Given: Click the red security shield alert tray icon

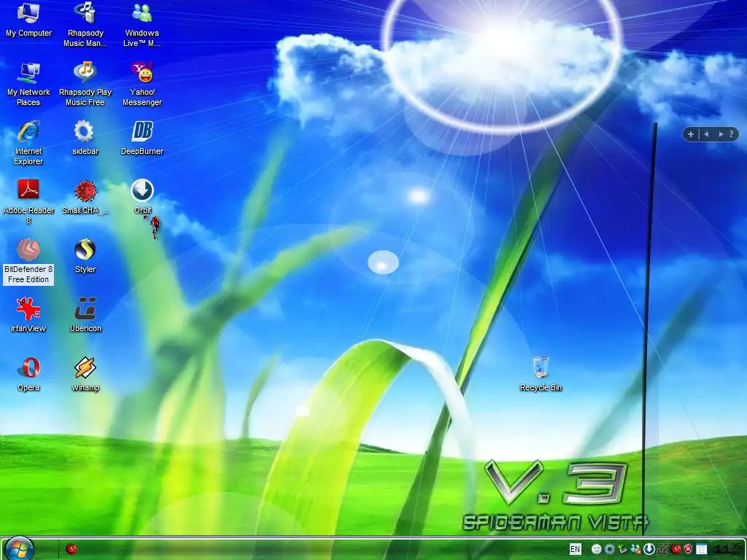Looking at the screenshot, I should (689, 549).
